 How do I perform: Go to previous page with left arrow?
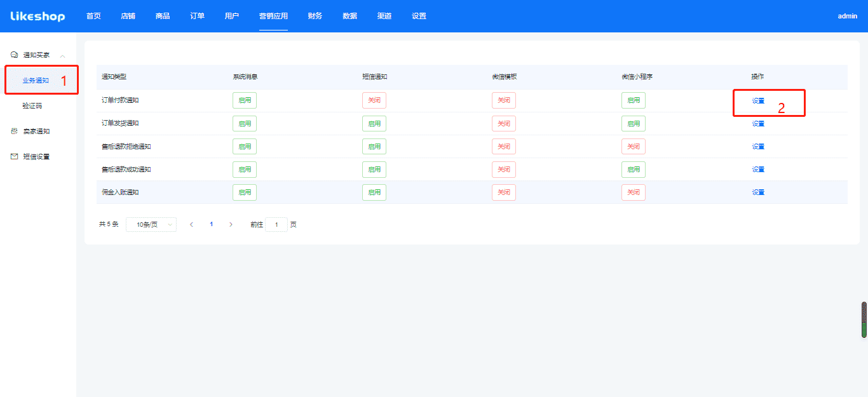192,224
